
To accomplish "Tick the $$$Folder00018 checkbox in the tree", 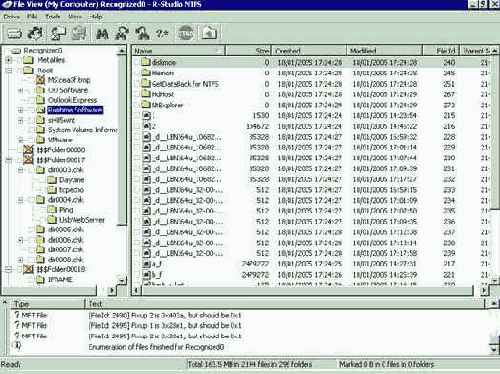I will [19, 269].
